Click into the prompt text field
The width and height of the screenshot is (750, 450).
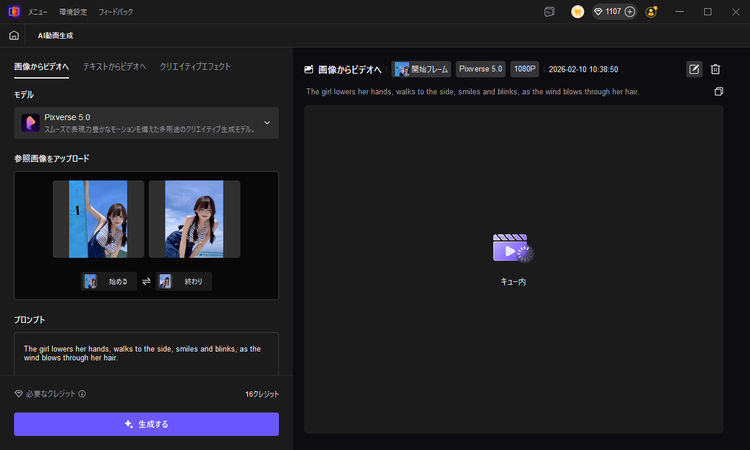146,354
